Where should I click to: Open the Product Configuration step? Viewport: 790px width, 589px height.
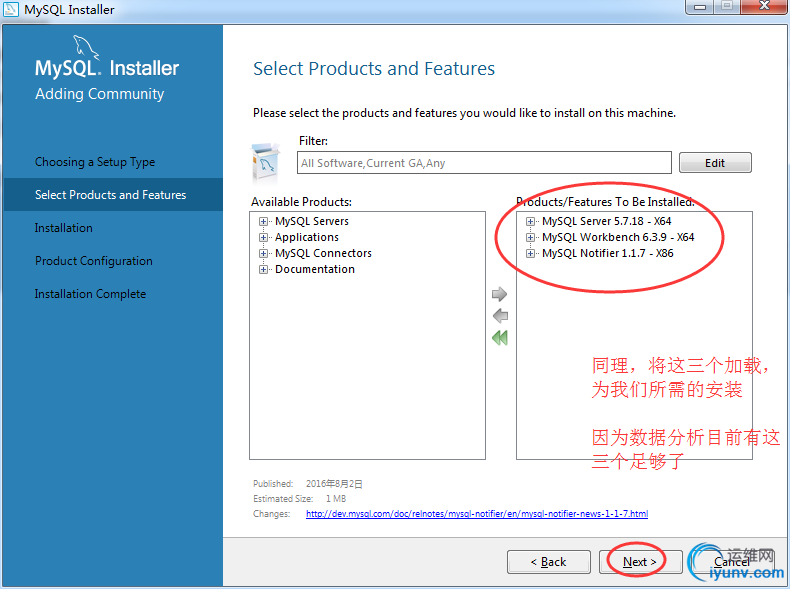[x=94, y=261]
